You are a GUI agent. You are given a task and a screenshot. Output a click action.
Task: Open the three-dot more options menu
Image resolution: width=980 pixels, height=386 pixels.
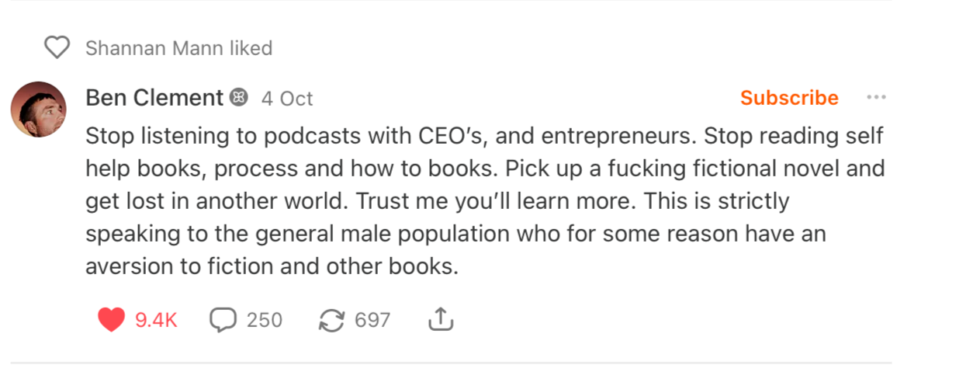point(876,98)
